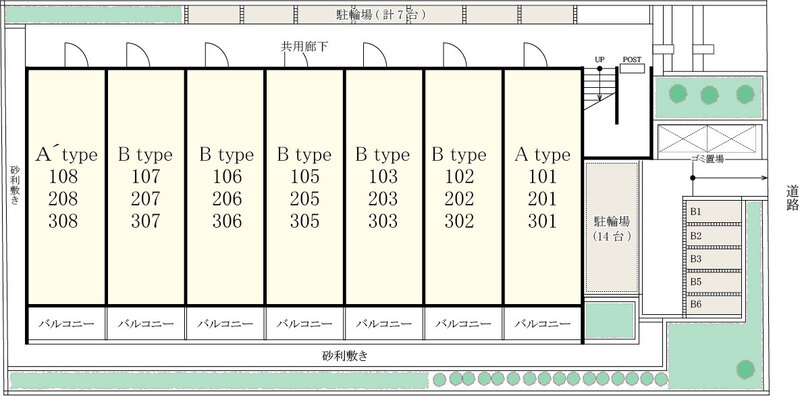This screenshot has width=800, height=396.
Task: Click the バルコニー under unit 103
Action: (x=384, y=324)
